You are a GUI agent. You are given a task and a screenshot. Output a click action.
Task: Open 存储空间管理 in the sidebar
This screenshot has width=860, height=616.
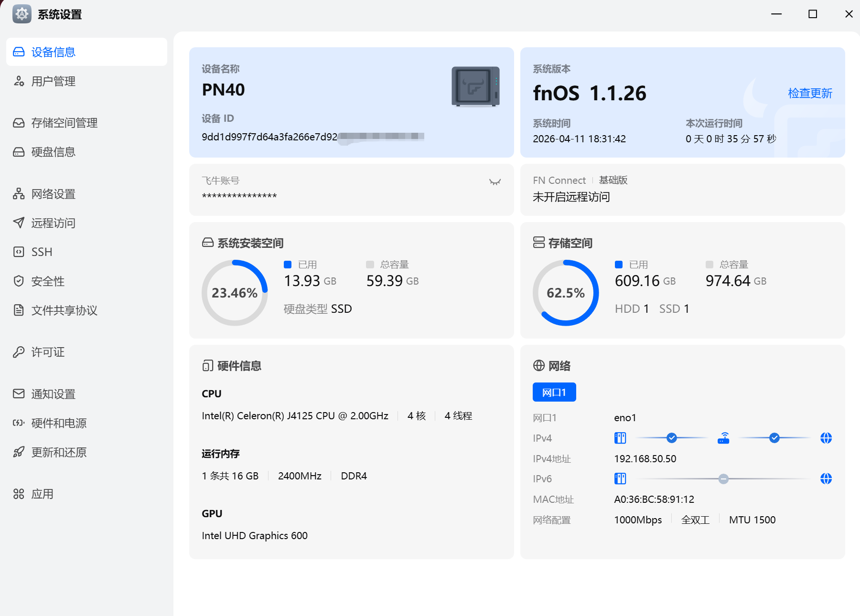pos(64,123)
